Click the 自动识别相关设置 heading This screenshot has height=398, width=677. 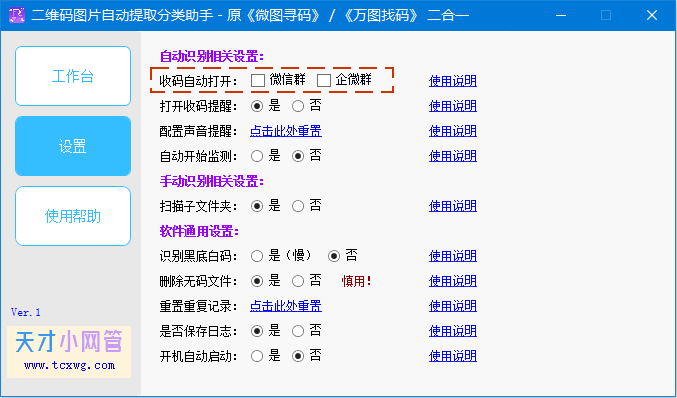pos(212,56)
